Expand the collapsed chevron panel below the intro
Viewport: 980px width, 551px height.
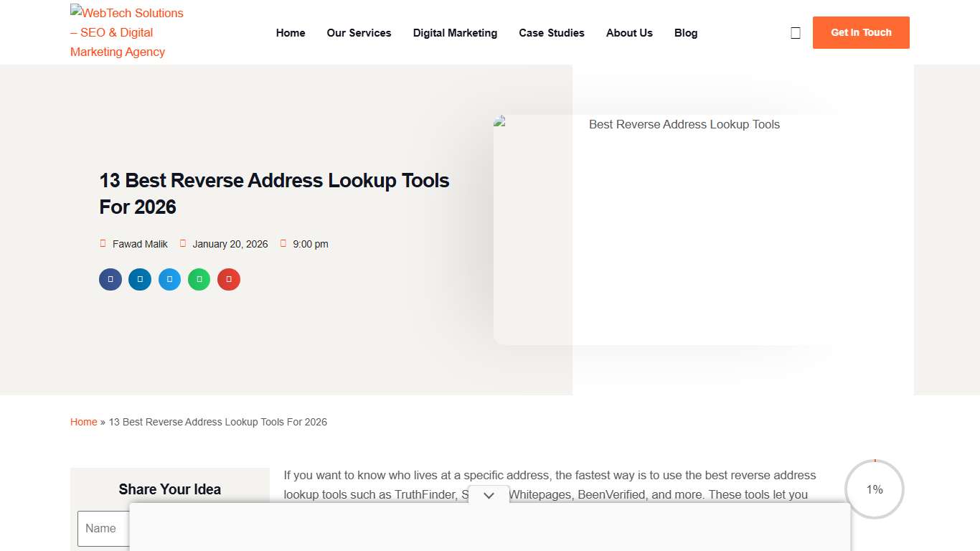coord(488,495)
